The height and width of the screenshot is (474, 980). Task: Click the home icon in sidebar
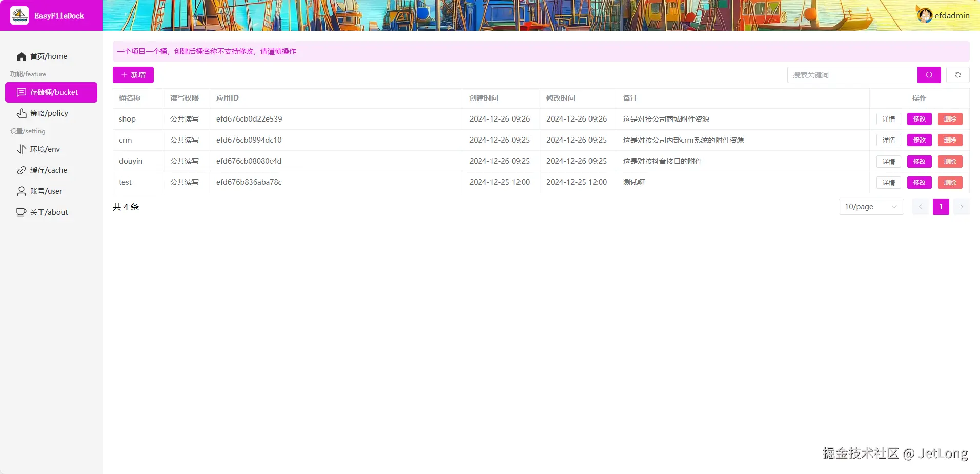click(x=22, y=56)
